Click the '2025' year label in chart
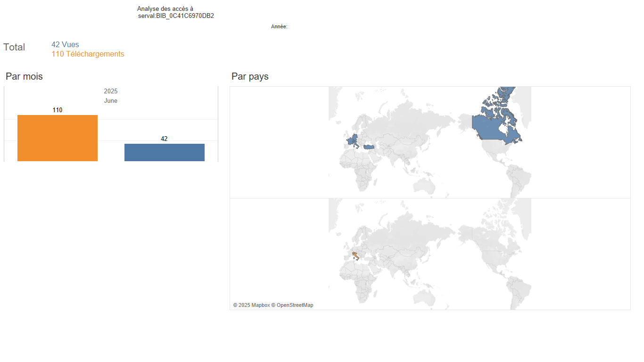This screenshot has height=362, width=644. [x=111, y=91]
